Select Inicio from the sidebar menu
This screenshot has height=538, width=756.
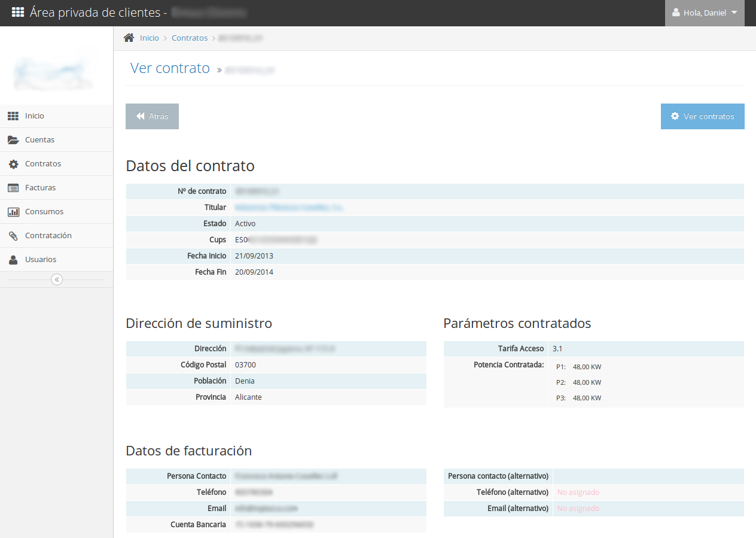pyautogui.click(x=34, y=115)
